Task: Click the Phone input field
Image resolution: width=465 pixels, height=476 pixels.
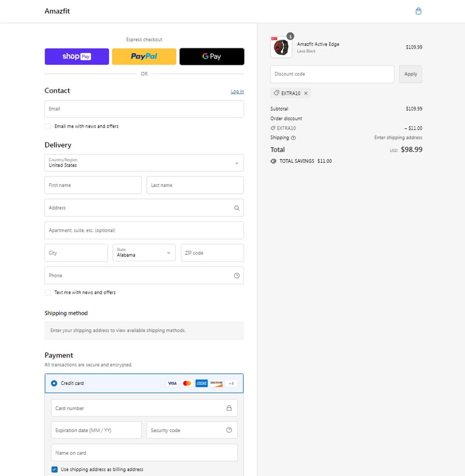Action: (144, 275)
